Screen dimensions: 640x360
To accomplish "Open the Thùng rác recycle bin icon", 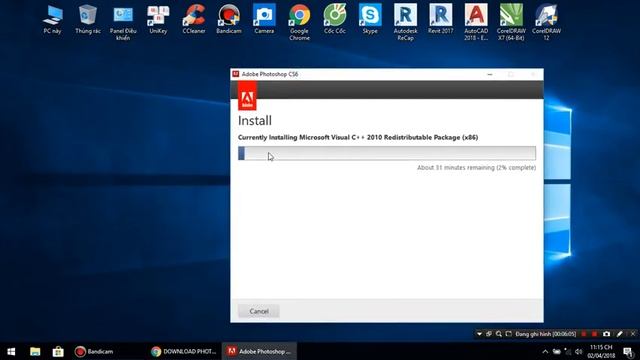I will click(x=88, y=19).
